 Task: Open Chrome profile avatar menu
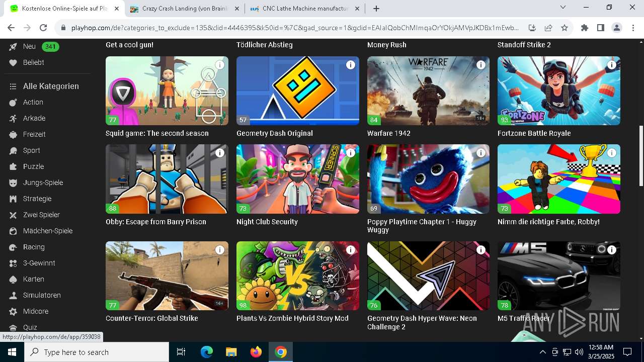616,28
